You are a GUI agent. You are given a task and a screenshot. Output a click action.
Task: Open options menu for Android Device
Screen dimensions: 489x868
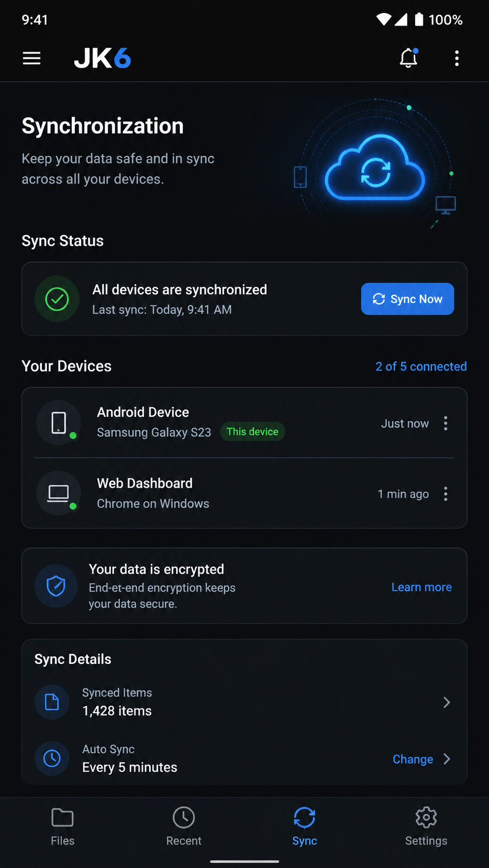click(x=445, y=423)
